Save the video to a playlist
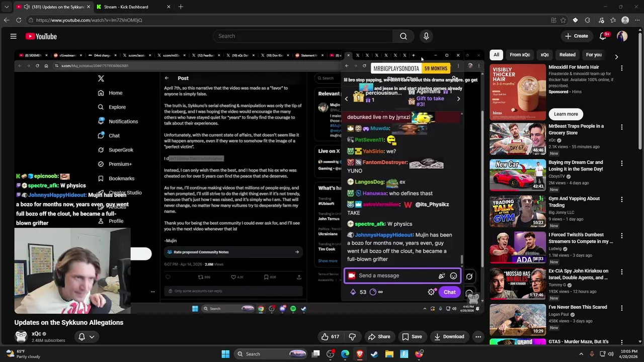 412,337
